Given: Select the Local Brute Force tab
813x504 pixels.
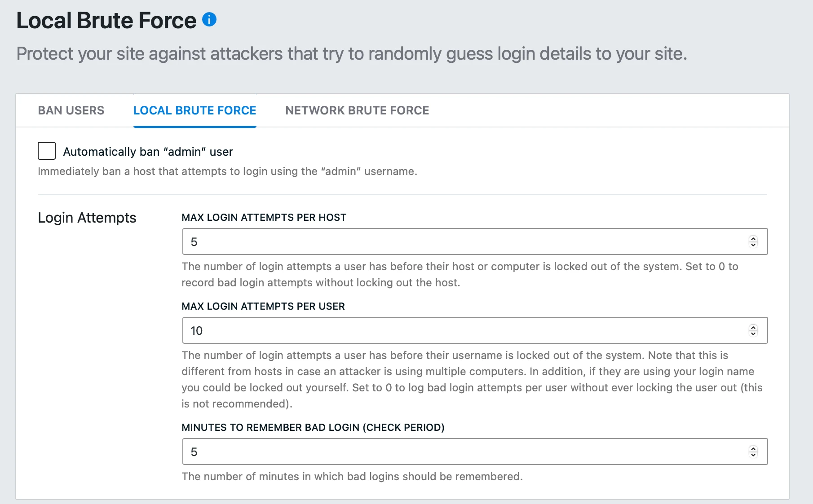Looking at the screenshot, I should pyautogui.click(x=194, y=110).
